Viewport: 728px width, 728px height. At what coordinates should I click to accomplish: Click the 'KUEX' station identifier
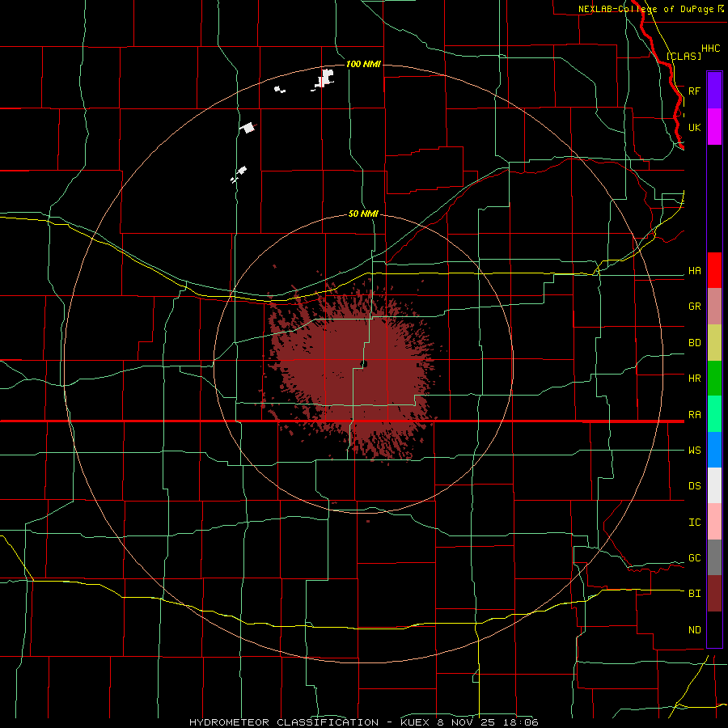click(x=417, y=722)
